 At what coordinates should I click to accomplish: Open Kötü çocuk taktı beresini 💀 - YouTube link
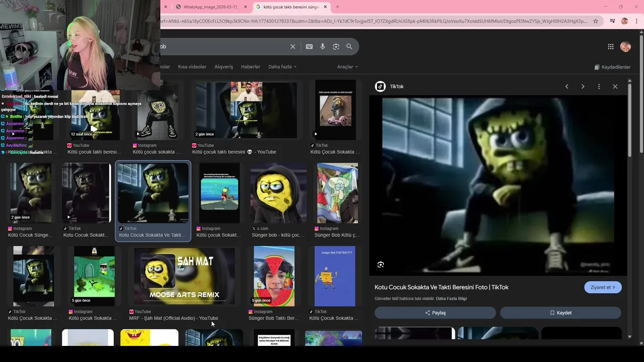234,152
